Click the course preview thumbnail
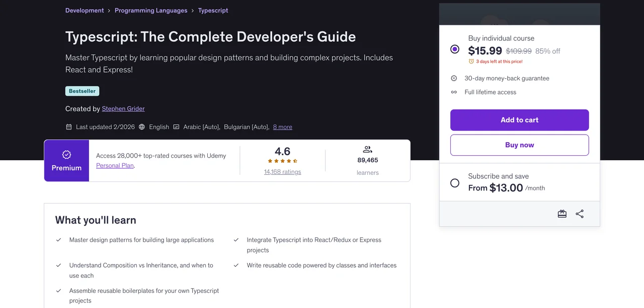Viewport: 644px width, 308px height. [520, 14]
